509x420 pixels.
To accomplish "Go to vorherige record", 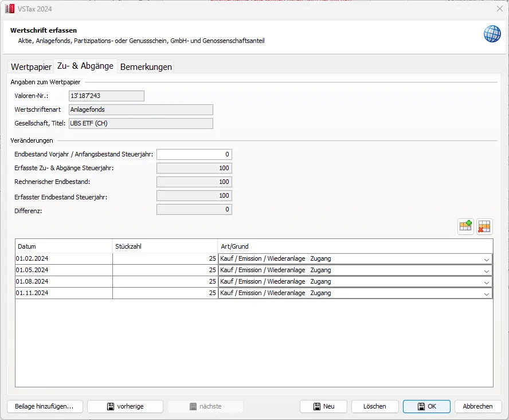I will (x=125, y=406).
